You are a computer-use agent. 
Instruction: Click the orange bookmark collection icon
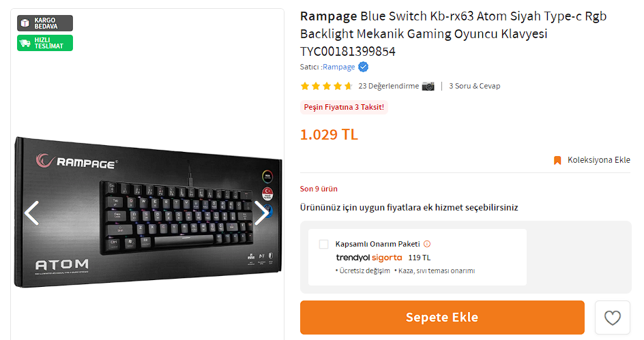click(557, 160)
